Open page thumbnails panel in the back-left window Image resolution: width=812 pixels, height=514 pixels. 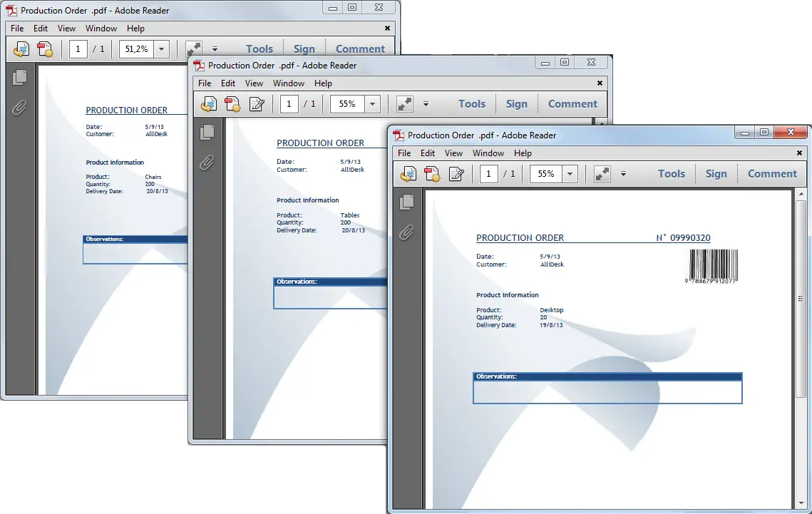point(20,76)
